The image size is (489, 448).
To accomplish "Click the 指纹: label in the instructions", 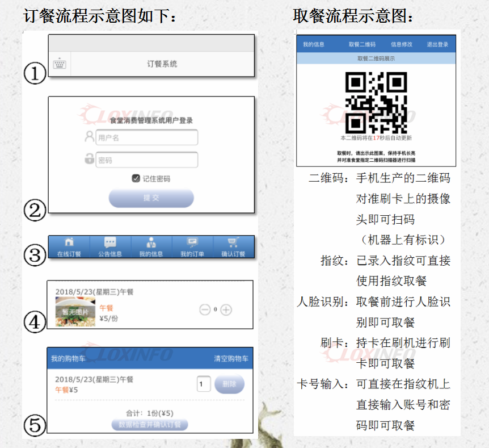I will pos(335,261).
